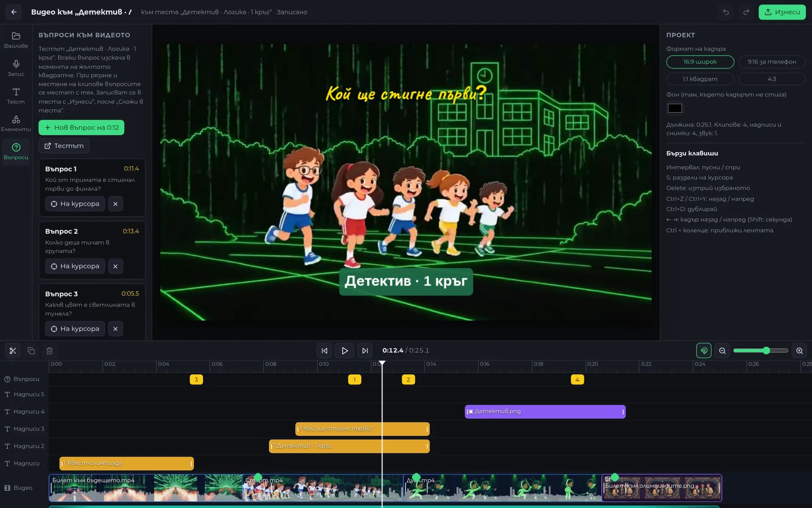Select question marker 4 on timeline
Screen dimensions: 812x508
click(577, 380)
